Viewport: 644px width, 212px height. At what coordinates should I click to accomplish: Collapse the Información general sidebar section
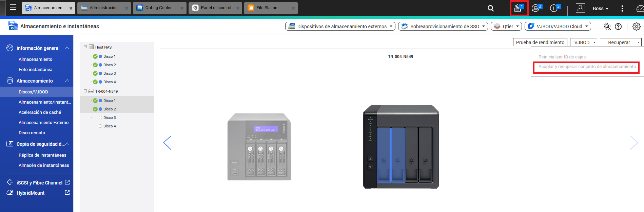pos(67,48)
